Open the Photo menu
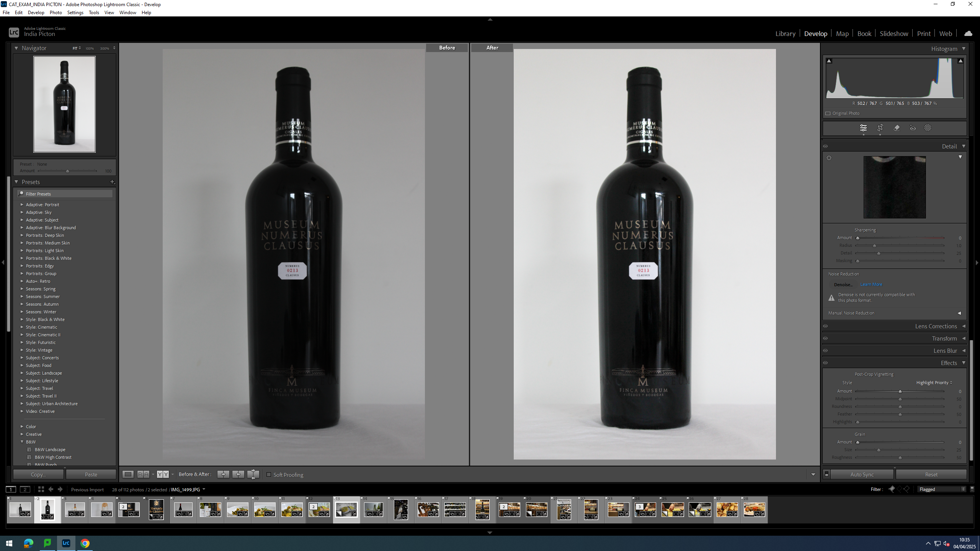The image size is (980, 551). click(x=56, y=13)
